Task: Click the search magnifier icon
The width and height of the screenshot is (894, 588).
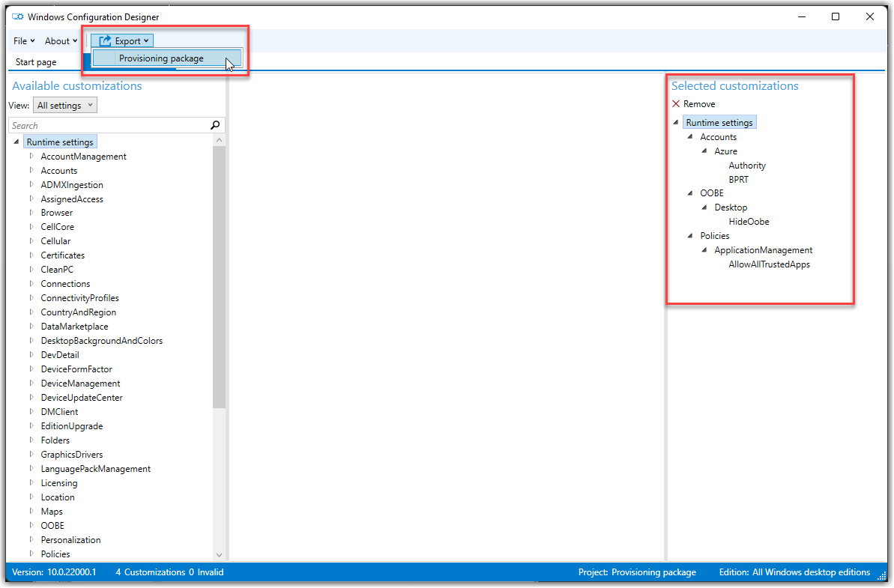Action: point(215,125)
